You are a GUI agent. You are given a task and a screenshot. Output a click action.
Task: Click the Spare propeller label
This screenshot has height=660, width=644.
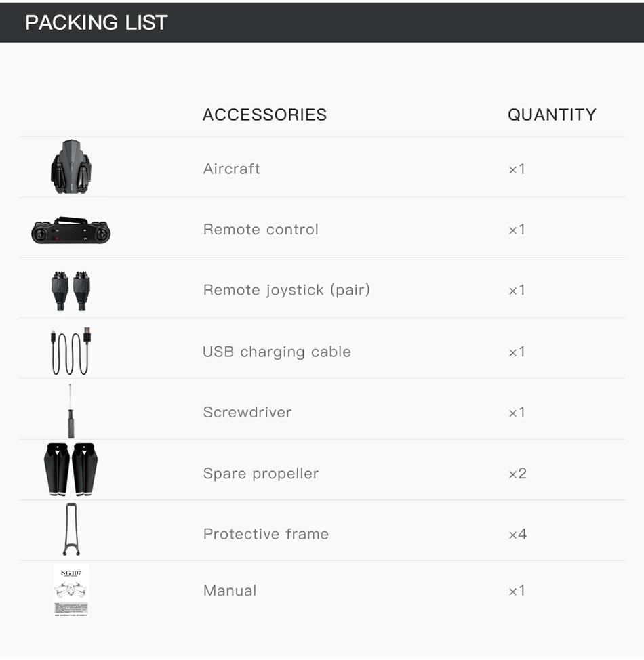click(260, 473)
